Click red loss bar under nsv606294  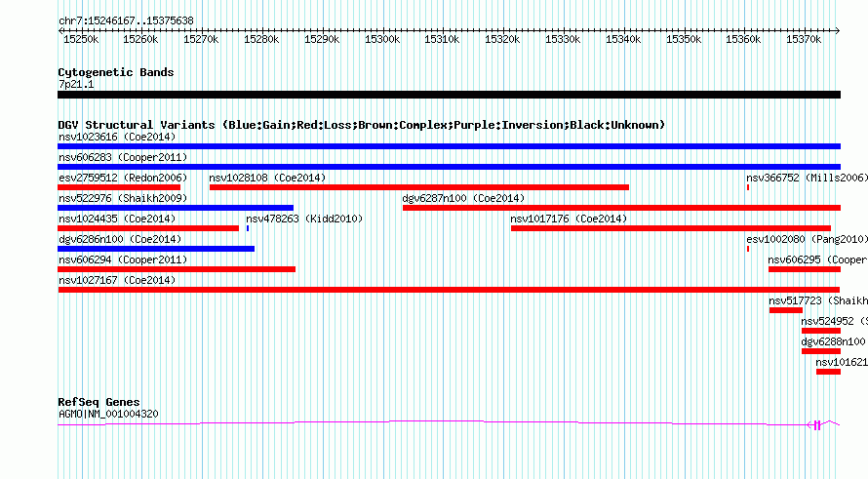coord(177,269)
